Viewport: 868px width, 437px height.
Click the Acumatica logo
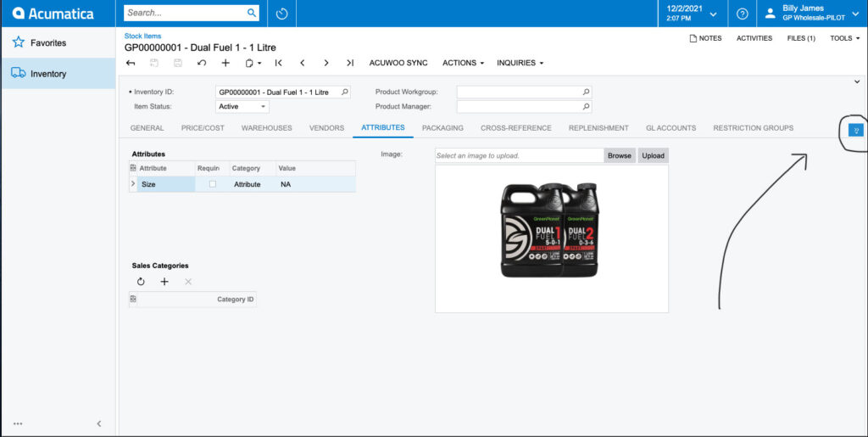(53, 14)
